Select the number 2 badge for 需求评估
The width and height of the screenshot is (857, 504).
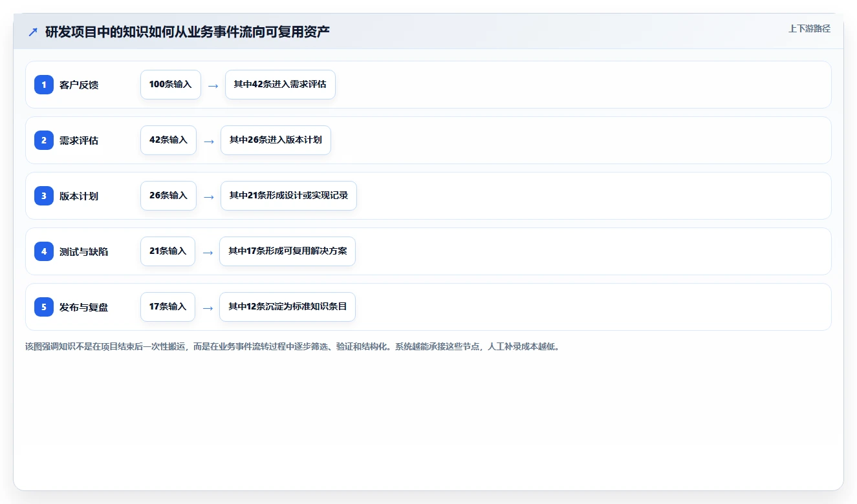tap(44, 140)
